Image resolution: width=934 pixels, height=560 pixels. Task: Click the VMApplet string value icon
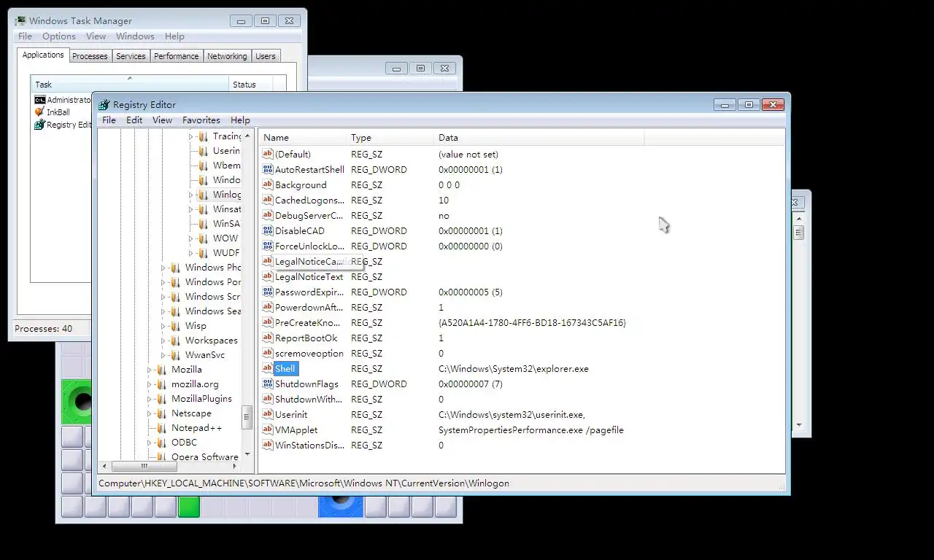[x=267, y=429]
